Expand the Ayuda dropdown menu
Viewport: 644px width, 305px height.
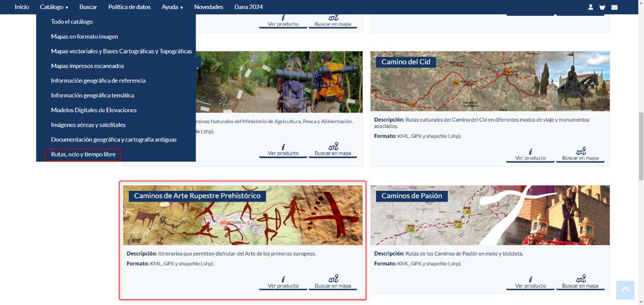(x=172, y=7)
